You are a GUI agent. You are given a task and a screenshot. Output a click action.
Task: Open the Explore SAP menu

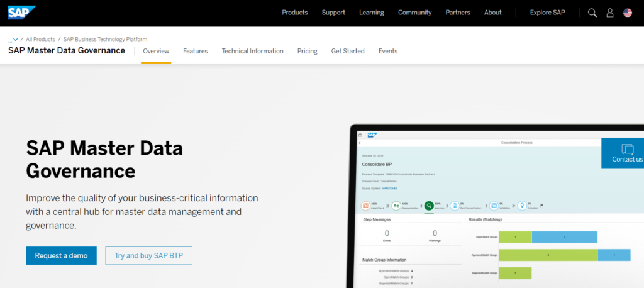(548, 13)
